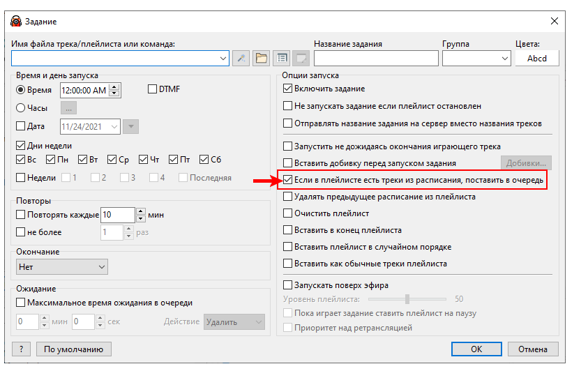Click the greyed-out note icon after list icon
Screen dimensions: 588x371
[300, 58]
